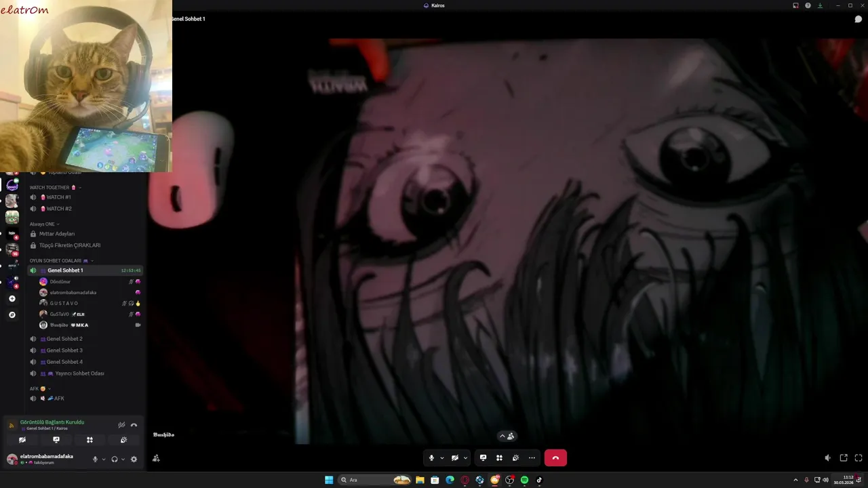The height and width of the screenshot is (488, 868).
Task: Toggle noise suppression in voice connection panel
Action: (x=121, y=425)
